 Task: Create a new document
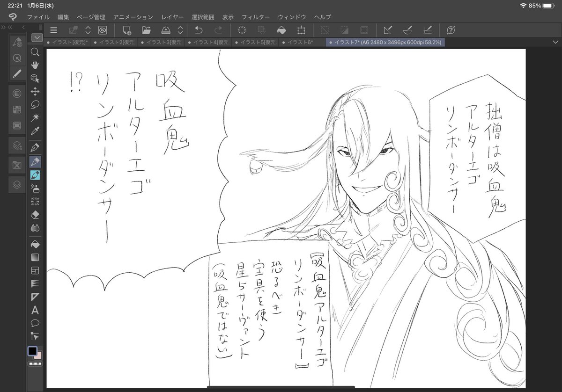[127, 30]
